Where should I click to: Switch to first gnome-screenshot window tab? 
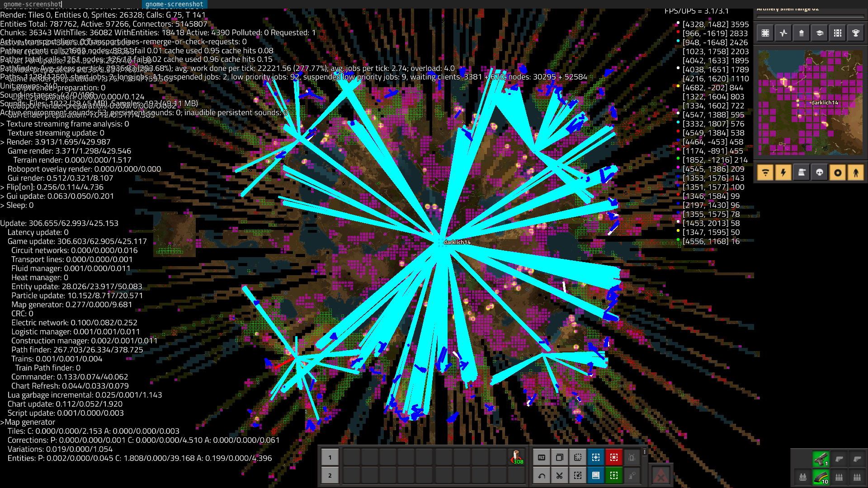32,4
